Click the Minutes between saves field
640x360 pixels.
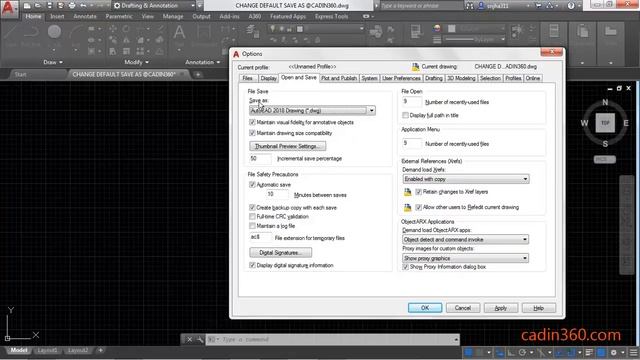point(277,195)
